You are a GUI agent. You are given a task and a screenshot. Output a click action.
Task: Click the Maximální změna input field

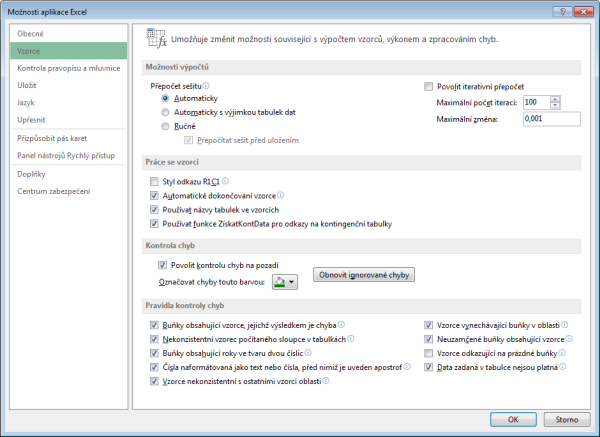coord(552,119)
